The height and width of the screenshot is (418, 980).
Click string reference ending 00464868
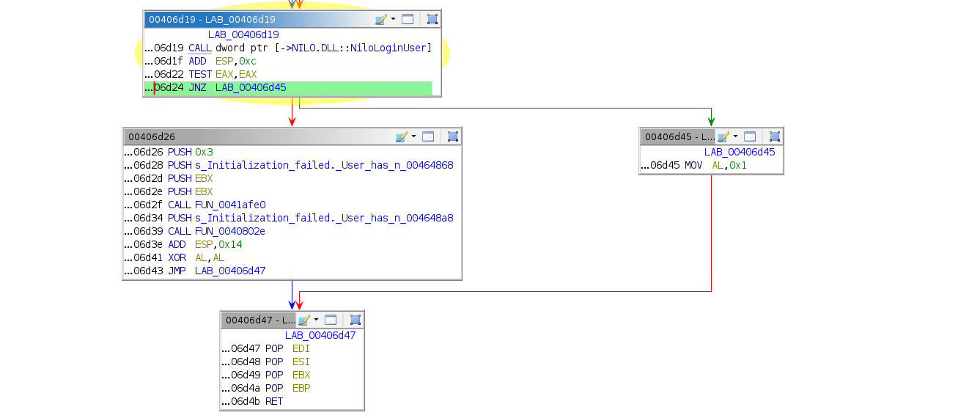(x=324, y=166)
